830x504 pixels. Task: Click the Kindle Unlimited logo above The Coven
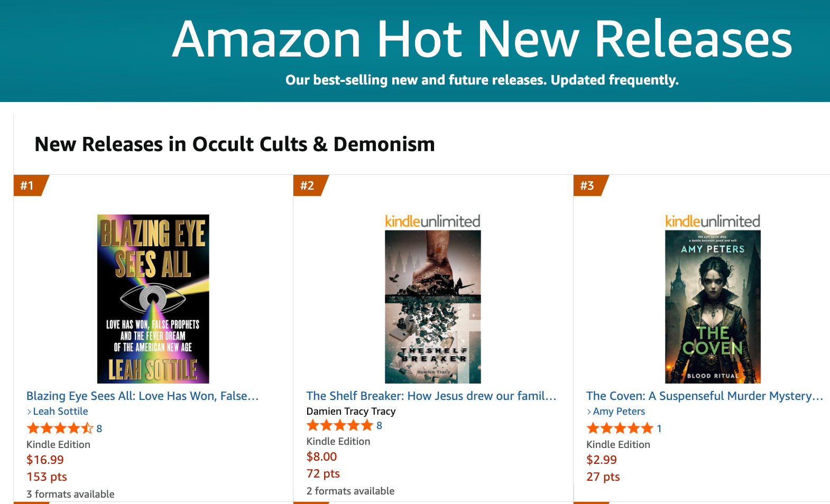(x=713, y=221)
